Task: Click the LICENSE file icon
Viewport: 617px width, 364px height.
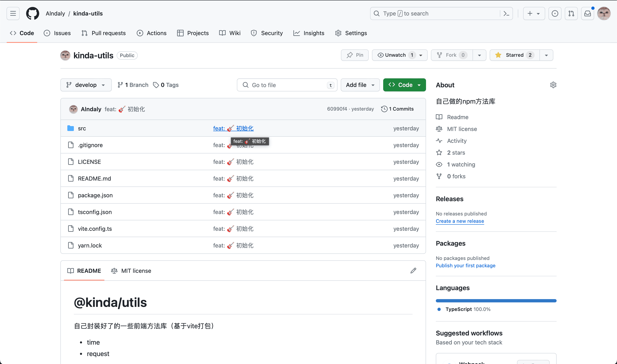Action: tap(71, 162)
